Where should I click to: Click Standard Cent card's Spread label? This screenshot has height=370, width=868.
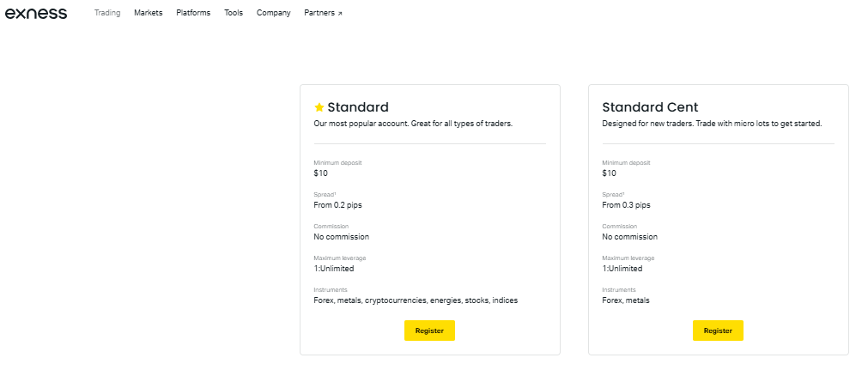tap(613, 194)
